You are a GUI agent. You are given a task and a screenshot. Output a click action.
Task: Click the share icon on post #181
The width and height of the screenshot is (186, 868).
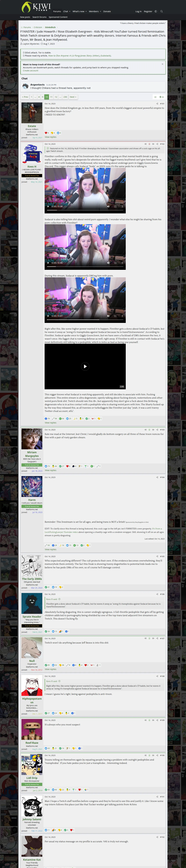pyautogui.click(x=157, y=104)
